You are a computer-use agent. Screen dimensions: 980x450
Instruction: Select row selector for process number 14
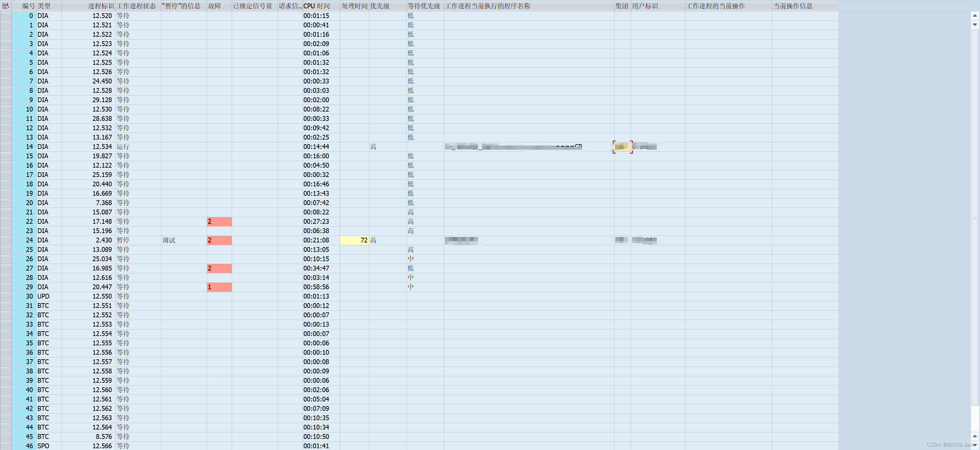tap(6, 147)
